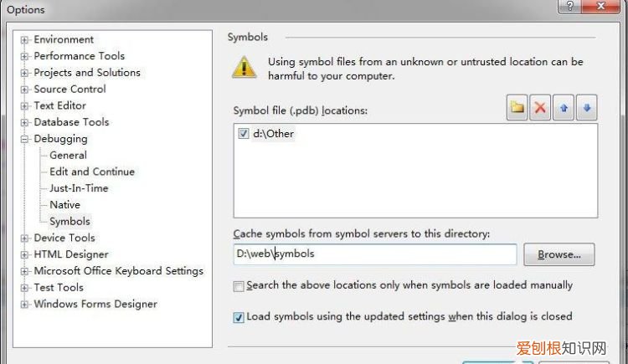Select the Symbols tree item
The height and width of the screenshot is (364, 628).
click(69, 221)
